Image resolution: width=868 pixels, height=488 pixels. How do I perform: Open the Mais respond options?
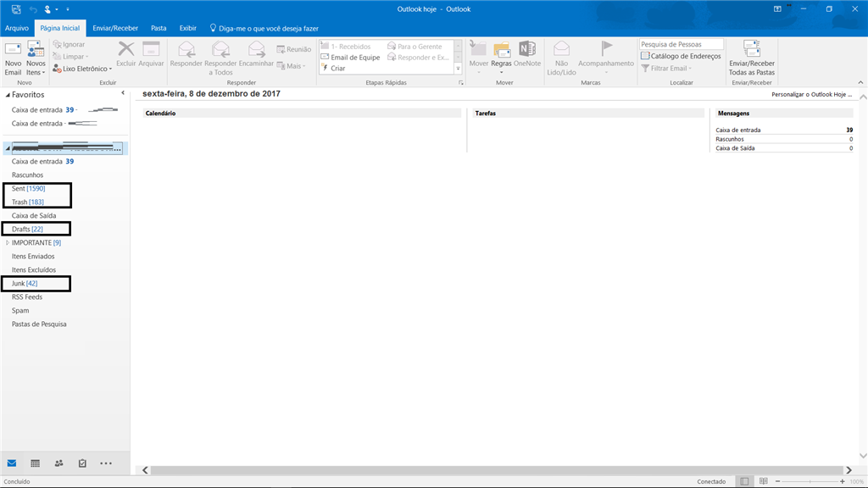(292, 66)
